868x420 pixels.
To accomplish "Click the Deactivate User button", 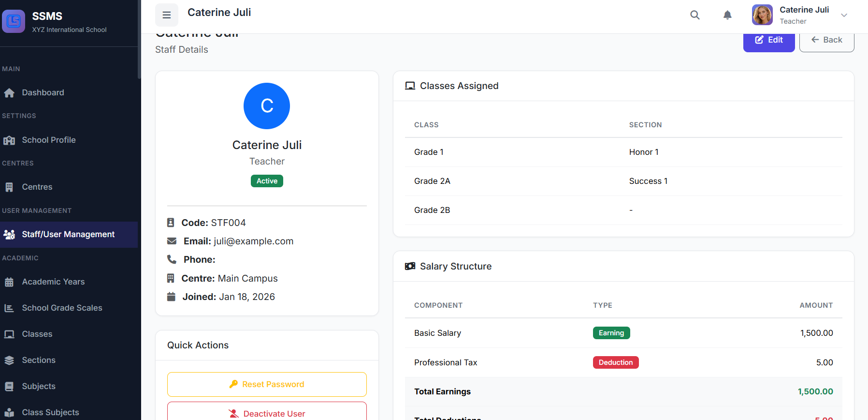I will pos(267,413).
